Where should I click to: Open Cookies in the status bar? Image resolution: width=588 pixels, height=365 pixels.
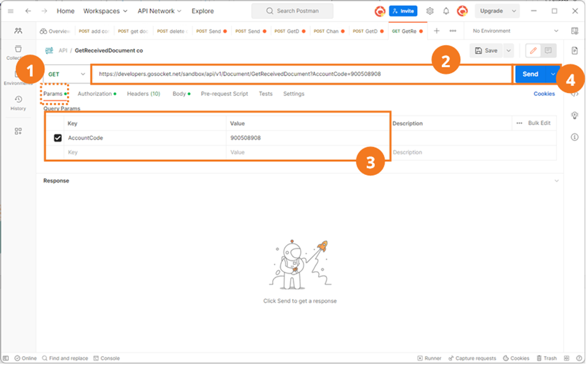click(516, 358)
